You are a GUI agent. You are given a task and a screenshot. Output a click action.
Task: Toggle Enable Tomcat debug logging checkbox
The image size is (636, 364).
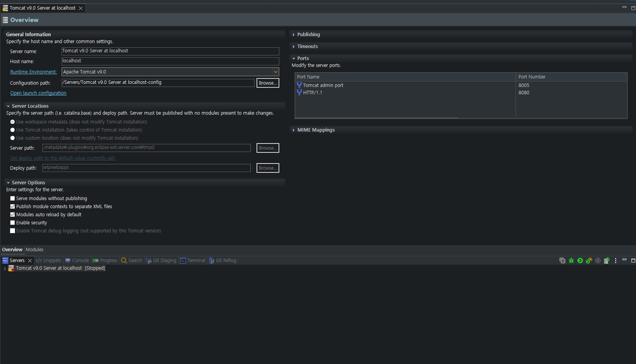tap(13, 231)
